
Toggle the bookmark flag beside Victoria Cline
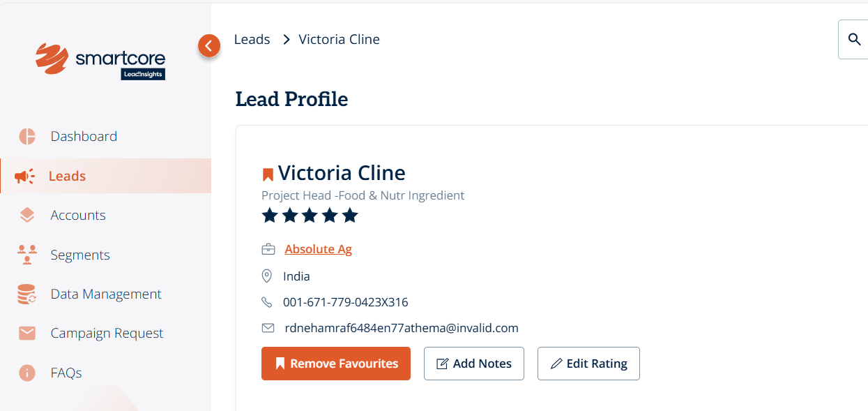pos(268,174)
